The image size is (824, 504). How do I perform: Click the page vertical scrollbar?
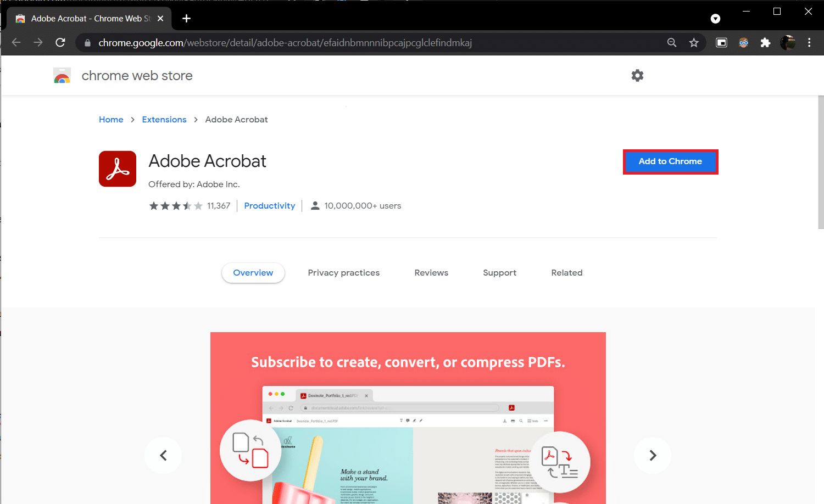[821, 162]
